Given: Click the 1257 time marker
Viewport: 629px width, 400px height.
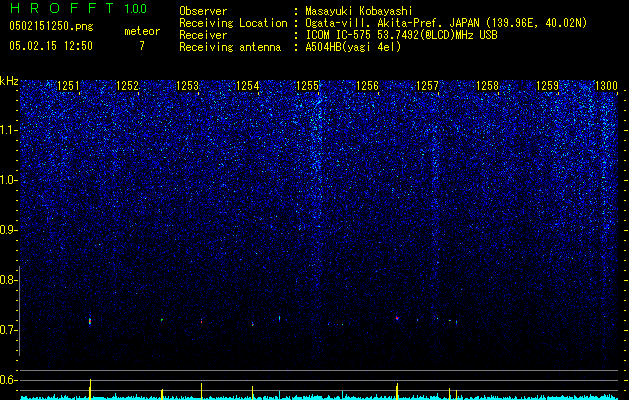Looking at the screenshot, I should (428, 86).
